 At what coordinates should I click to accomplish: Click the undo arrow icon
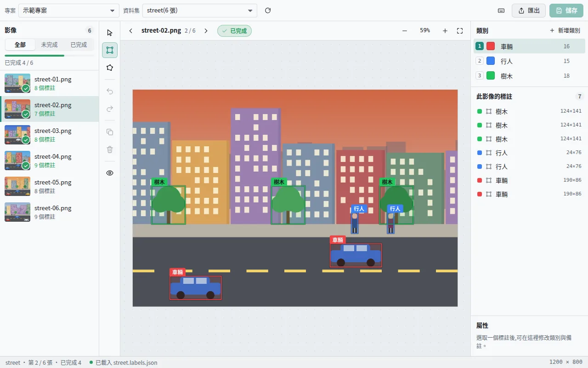point(109,91)
